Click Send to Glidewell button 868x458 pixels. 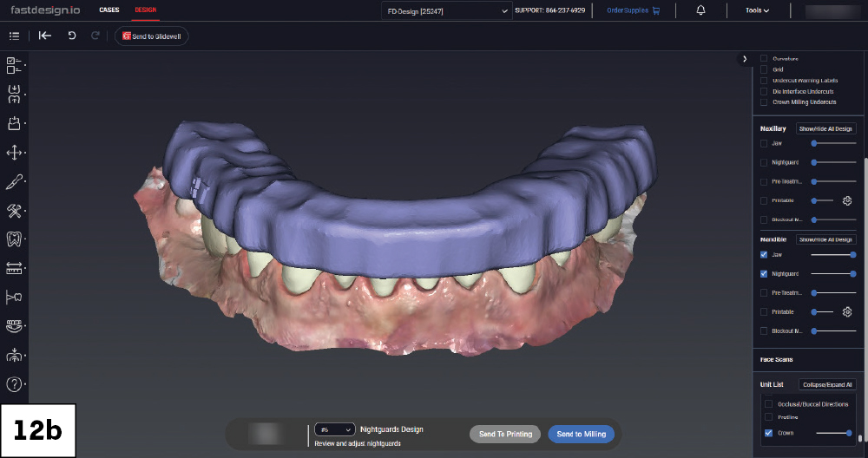(x=152, y=36)
